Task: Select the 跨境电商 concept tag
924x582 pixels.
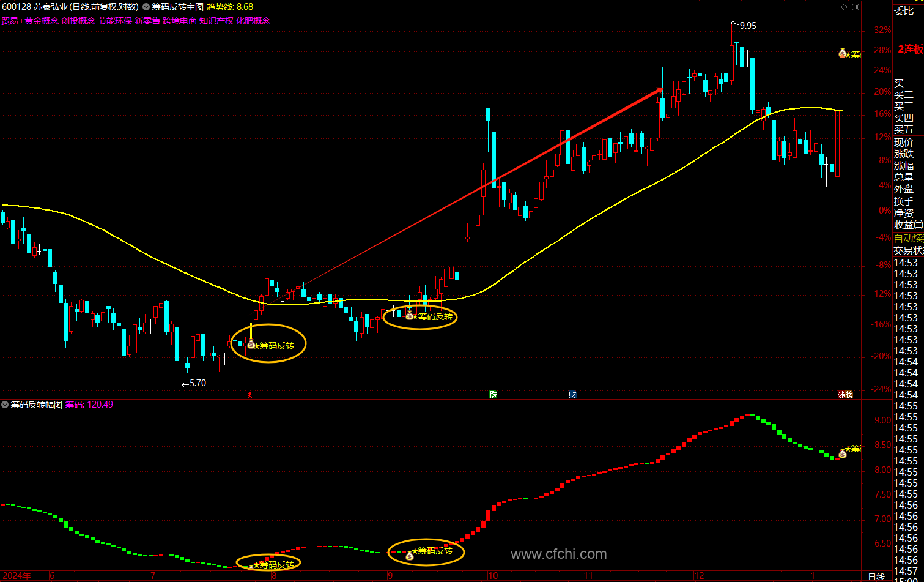Action: pyautogui.click(x=180, y=20)
